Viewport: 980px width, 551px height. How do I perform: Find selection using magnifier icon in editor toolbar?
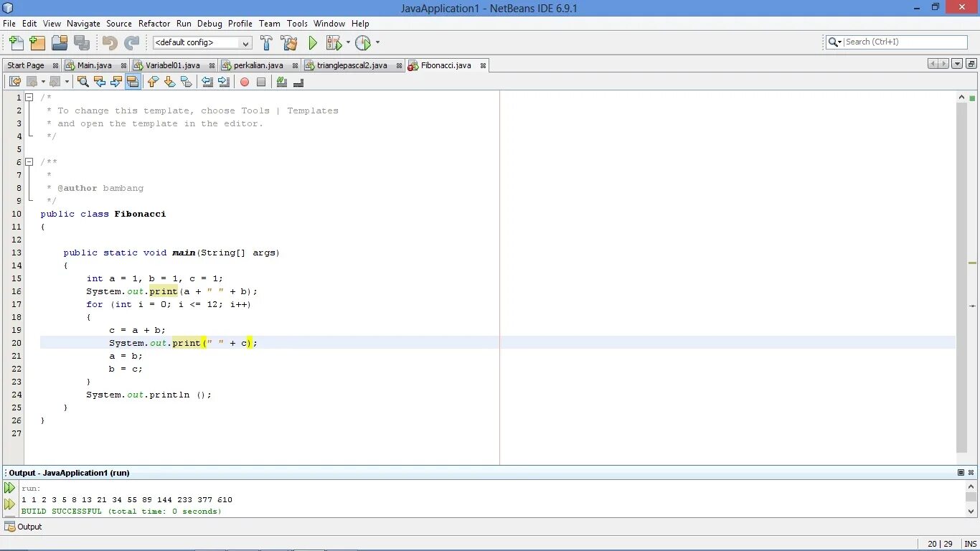[83, 82]
